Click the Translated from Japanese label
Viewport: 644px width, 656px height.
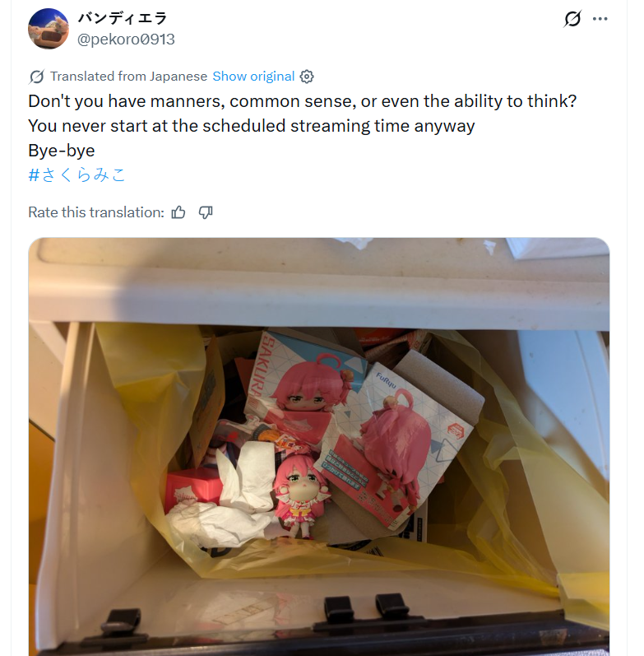click(129, 77)
